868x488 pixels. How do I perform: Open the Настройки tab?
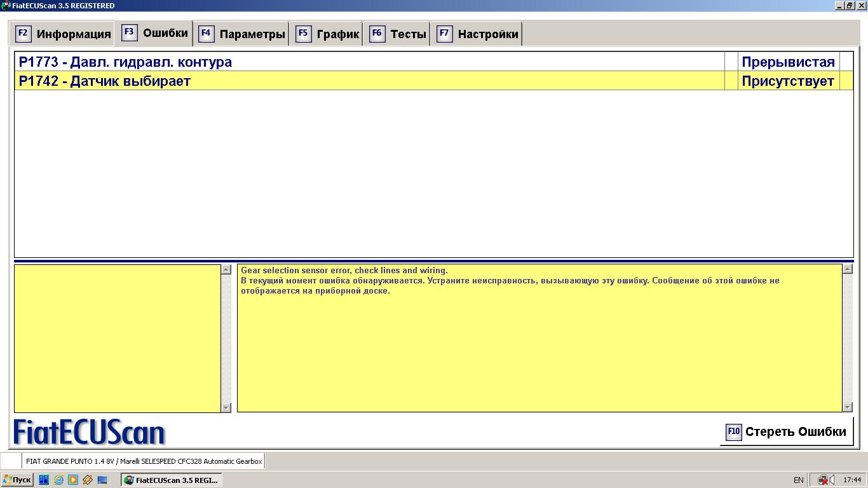tap(478, 34)
